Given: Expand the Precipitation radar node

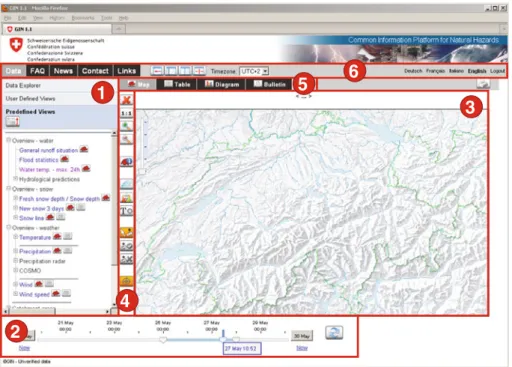Looking at the screenshot, I should click(x=15, y=260).
